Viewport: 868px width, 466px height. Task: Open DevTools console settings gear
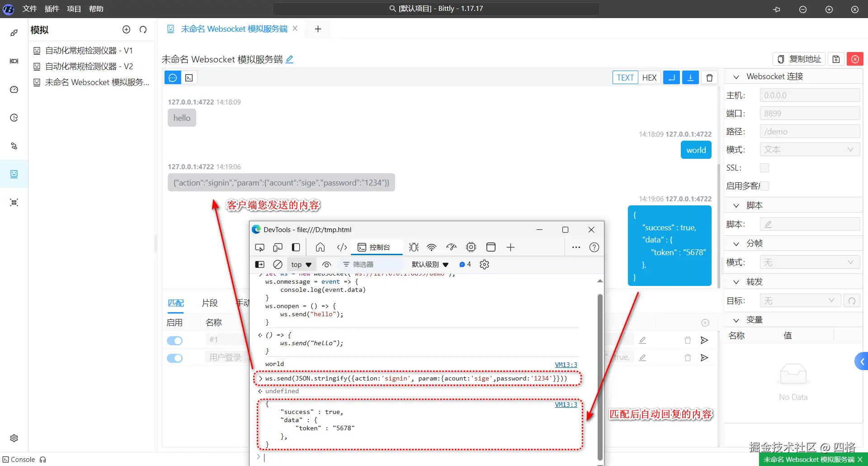(x=484, y=265)
